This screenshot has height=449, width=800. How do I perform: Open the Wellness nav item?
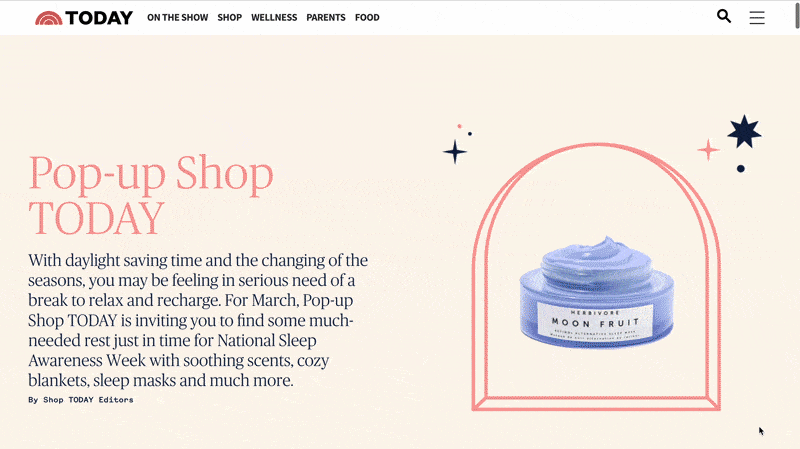pyautogui.click(x=274, y=17)
